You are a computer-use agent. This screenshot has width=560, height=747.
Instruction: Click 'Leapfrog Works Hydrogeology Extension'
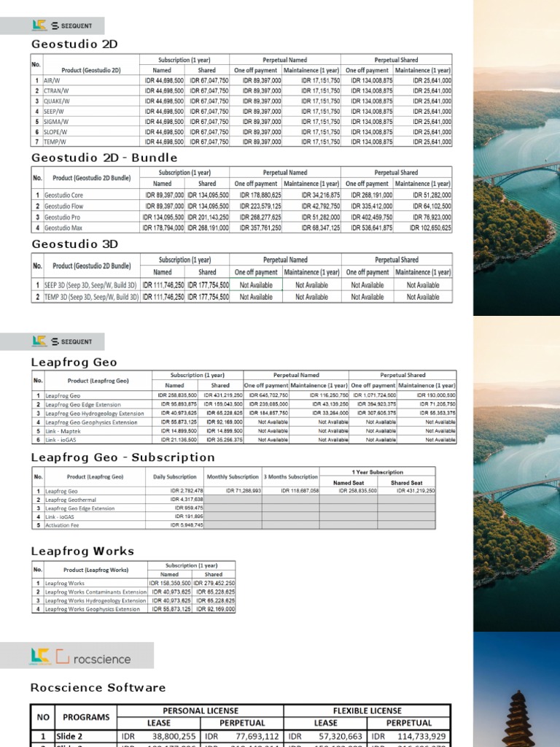tap(96, 601)
